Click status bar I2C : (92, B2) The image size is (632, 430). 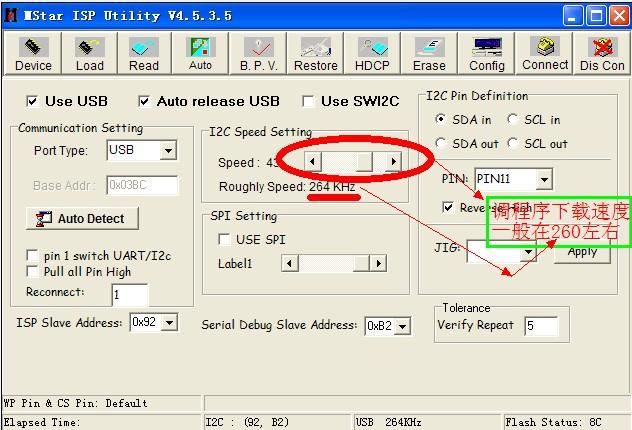(x=247, y=422)
